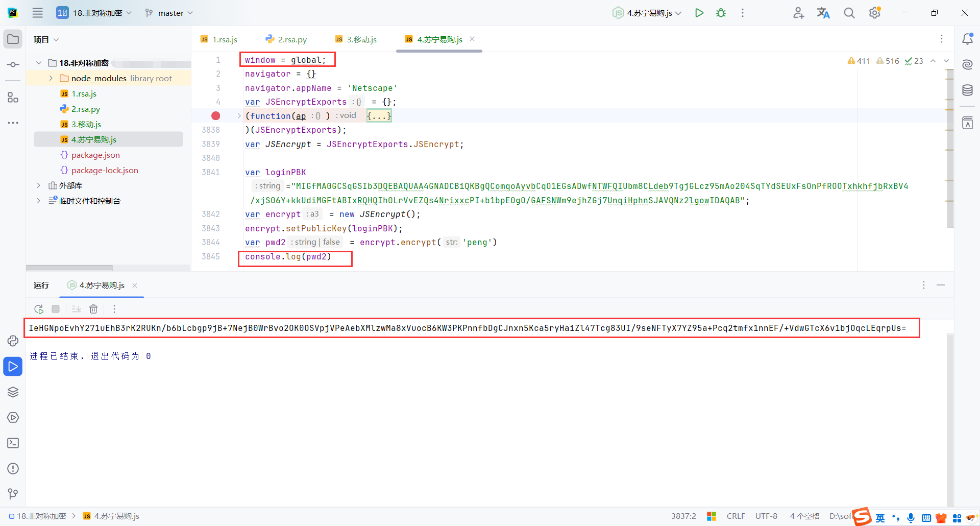The image size is (980, 526).
Task: Close the 4.苏宁易购.js run tab
Action: click(135, 285)
